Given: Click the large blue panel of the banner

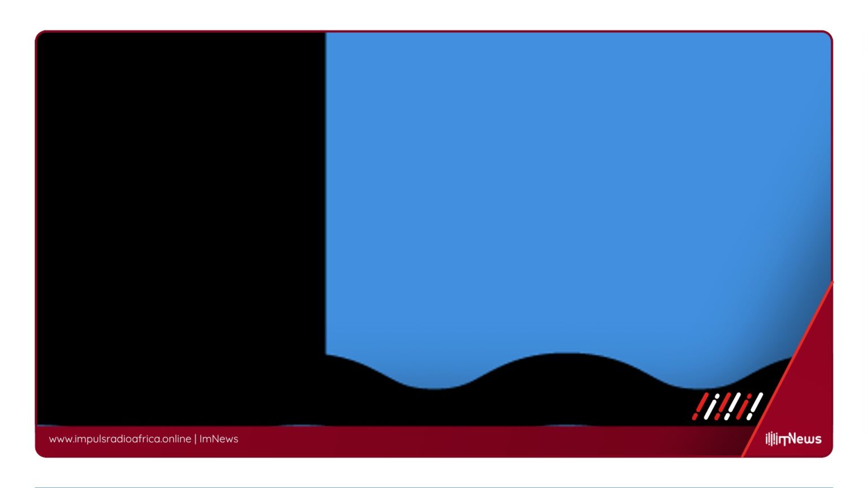Looking at the screenshot, I should click(565, 186).
